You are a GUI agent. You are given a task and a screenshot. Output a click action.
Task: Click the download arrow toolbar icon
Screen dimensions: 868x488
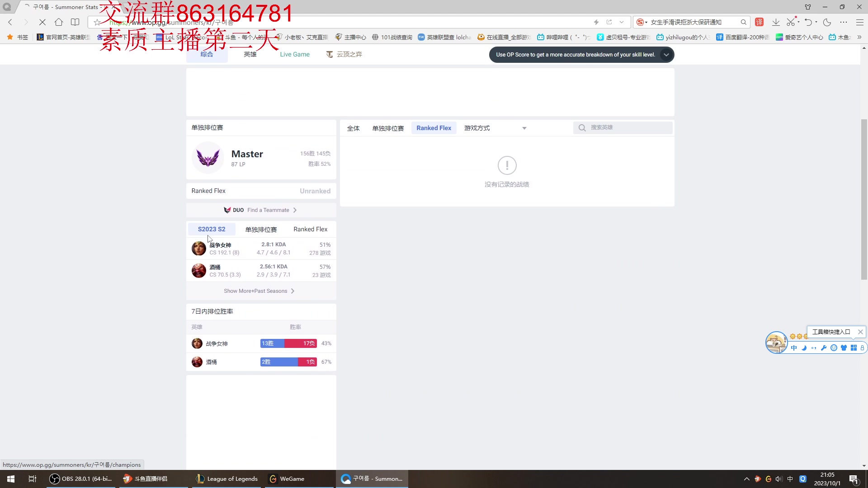[x=776, y=22]
